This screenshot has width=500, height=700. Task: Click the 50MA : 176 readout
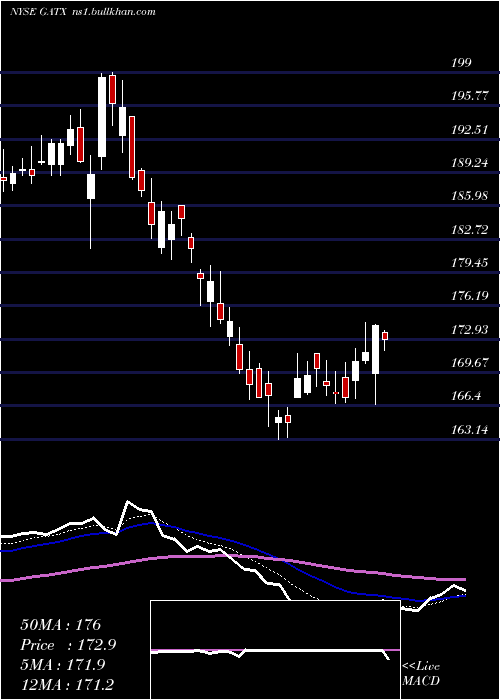[x=61, y=625]
